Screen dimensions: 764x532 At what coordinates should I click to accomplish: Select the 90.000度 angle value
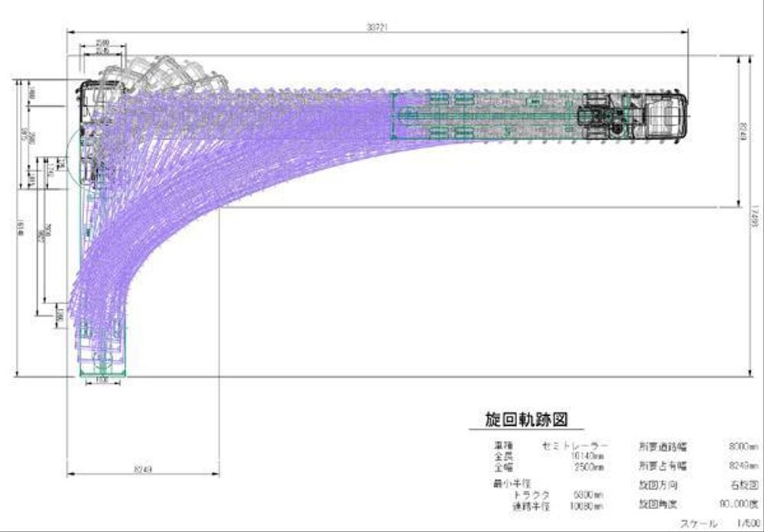click(x=740, y=504)
